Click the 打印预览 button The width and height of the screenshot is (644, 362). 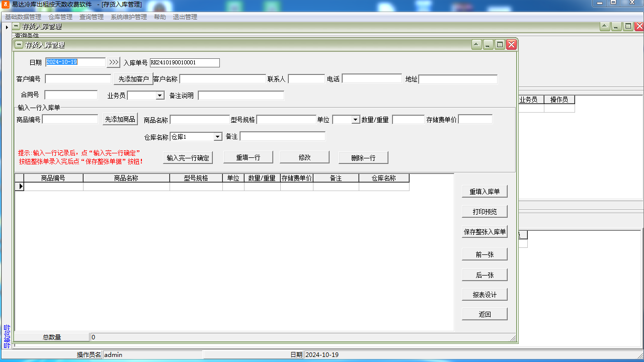(x=485, y=212)
